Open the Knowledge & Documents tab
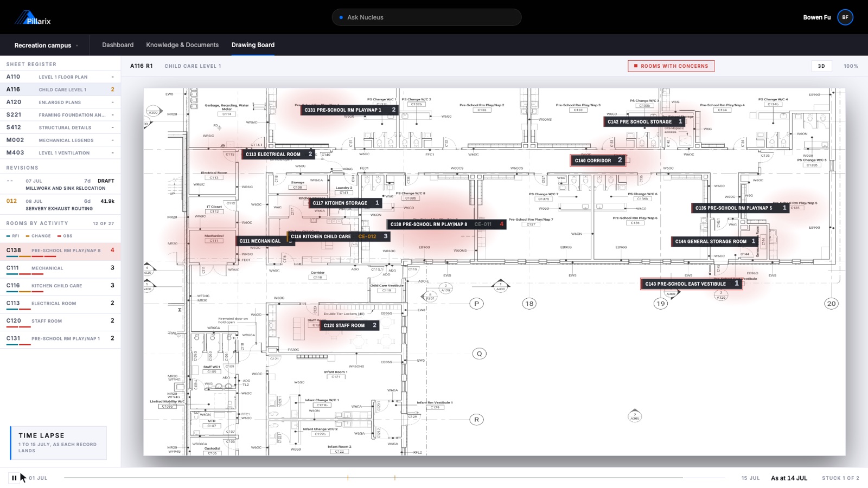 pyautogui.click(x=182, y=45)
